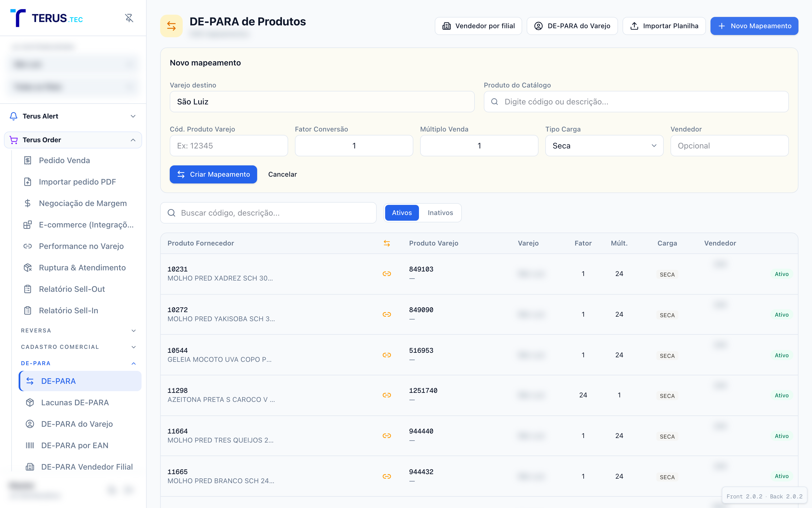Click the Terus TEC logo
This screenshot has height=508, width=812.
coord(47,18)
